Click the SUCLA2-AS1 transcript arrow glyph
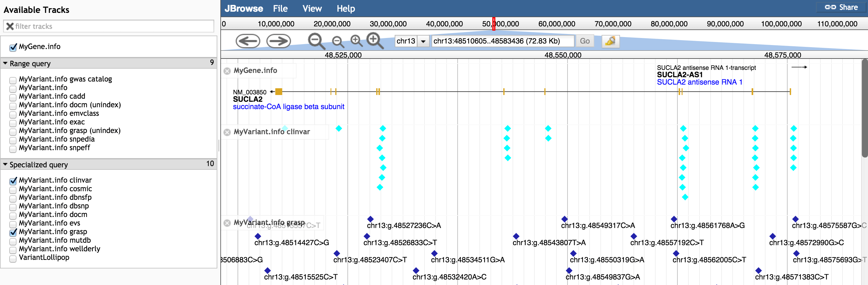This screenshot has width=868, height=285. tap(799, 67)
